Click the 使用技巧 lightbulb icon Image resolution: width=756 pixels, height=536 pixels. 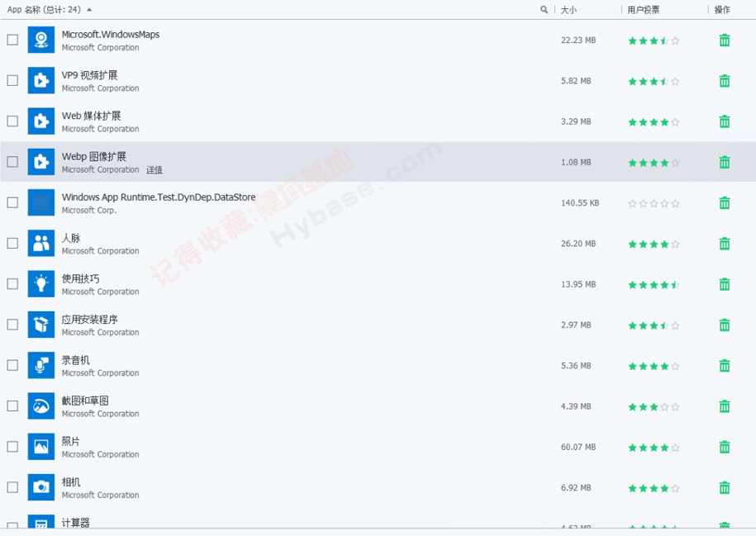[41, 284]
